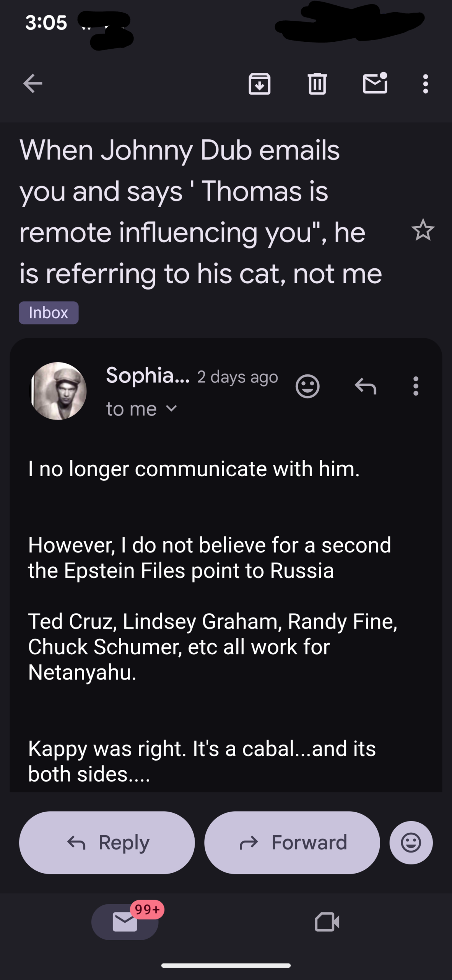Tap round emoji button beside Forward
This screenshot has height=980, width=452.
(411, 843)
